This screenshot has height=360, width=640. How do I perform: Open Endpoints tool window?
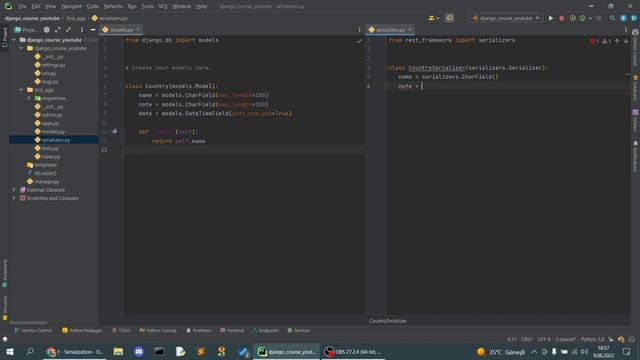point(265,331)
